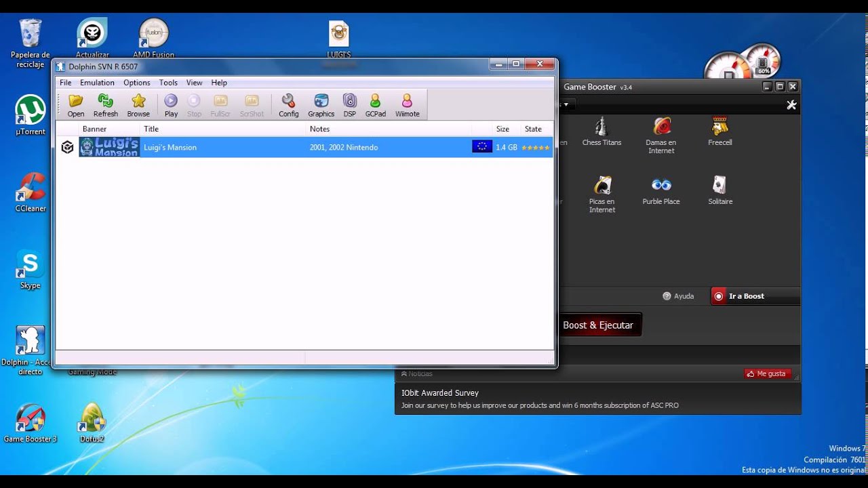Viewport: 868px width, 488px height.
Task: Select Picas en Internet in Game Booster
Action: click(x=602, y=195)
